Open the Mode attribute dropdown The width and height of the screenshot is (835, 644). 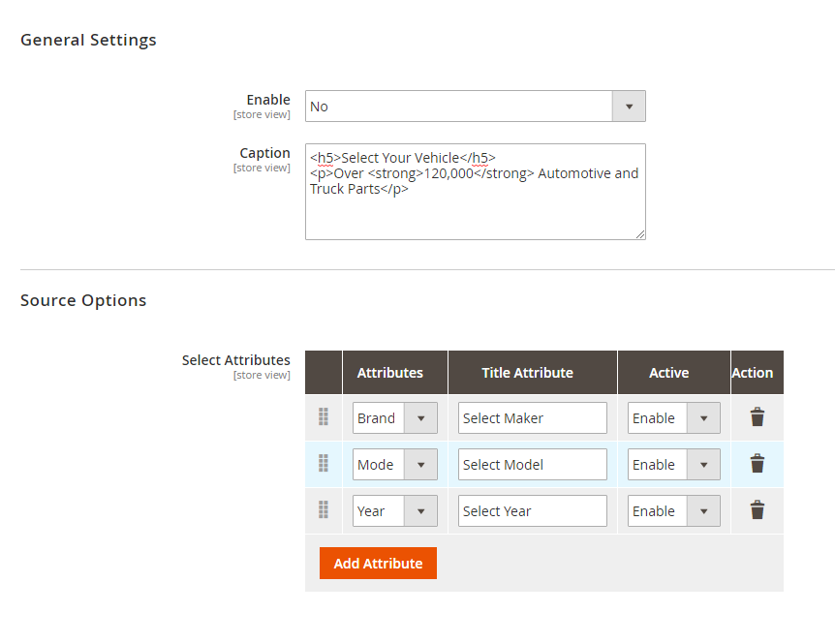394,464
